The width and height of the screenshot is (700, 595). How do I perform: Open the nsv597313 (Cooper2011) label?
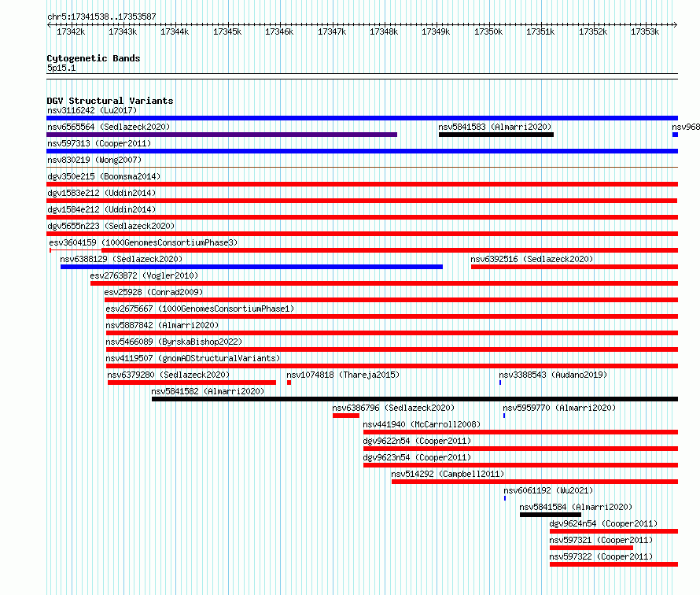click(x=99, y=143)
